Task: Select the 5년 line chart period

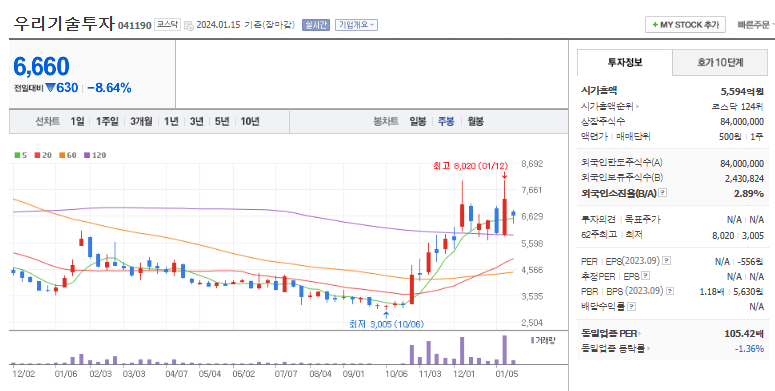Action: [221, 122]
